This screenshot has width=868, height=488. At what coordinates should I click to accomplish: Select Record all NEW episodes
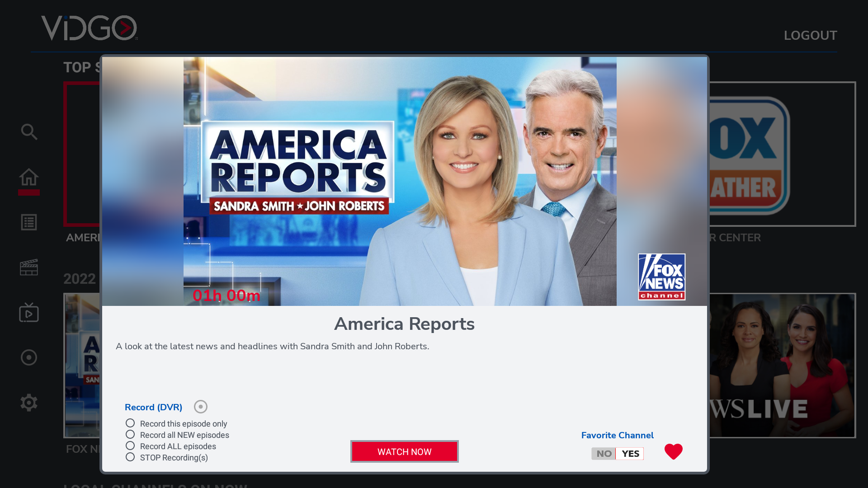(x=130, y=434)
